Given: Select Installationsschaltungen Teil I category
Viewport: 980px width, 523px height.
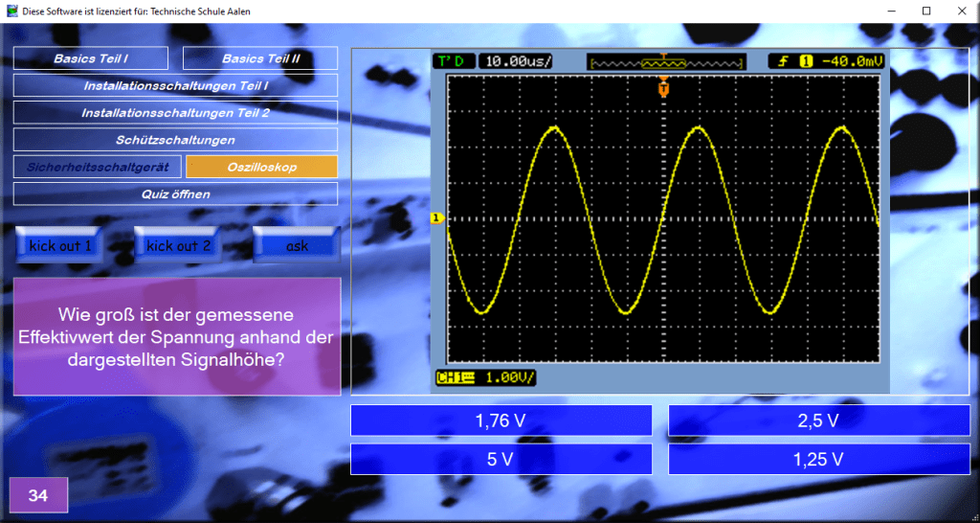Looking at the screenshot, I should (175, 85).
